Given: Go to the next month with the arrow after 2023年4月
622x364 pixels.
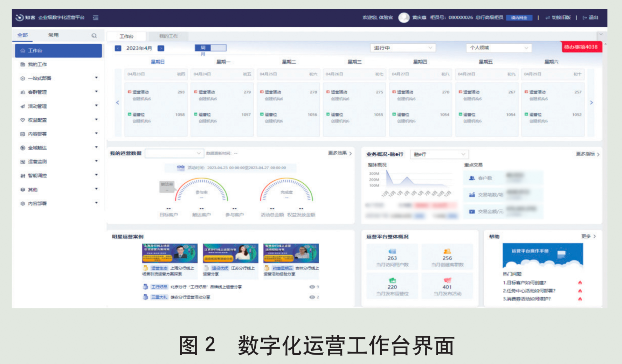Looking at the screenshot, I should (161, 48).
